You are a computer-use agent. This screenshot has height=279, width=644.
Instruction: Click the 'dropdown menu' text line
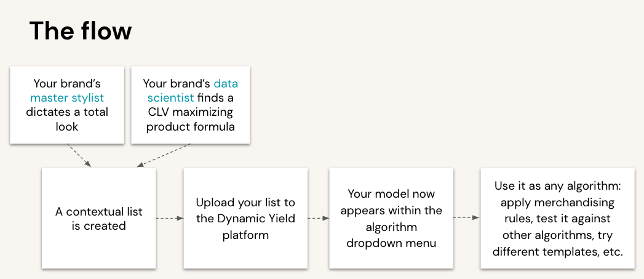point(391,243)
